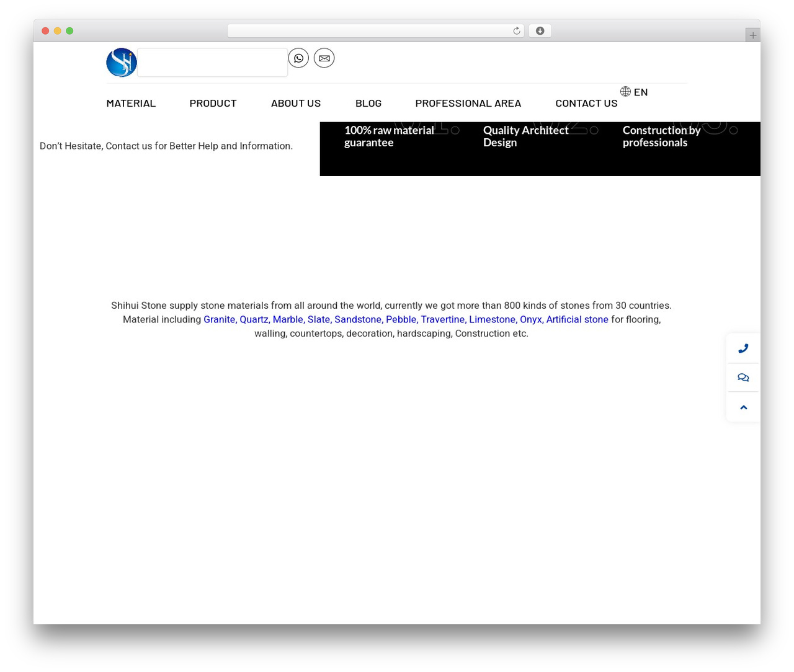Follow the Marble link
Image resolution: width=794 pixels, height=672 pixels.
click(x=289, y=319)
